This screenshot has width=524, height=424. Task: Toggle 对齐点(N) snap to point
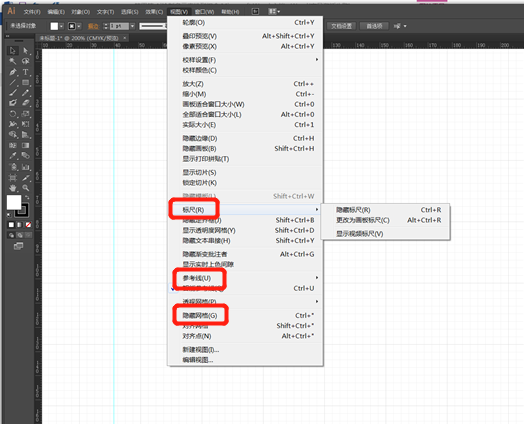245,336
